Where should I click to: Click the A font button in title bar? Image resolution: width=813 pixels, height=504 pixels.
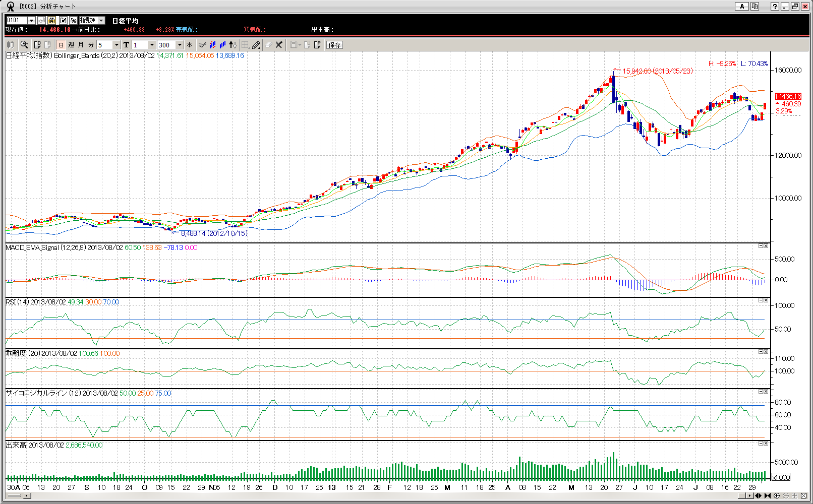click(741, 6)
